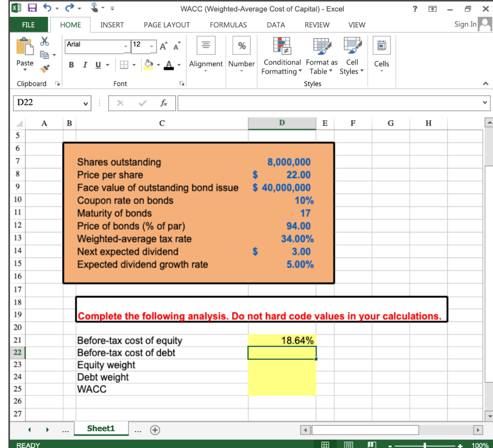Open Fill Color dropdown arrow
493x448 pixels.
[x=158, y=65]
